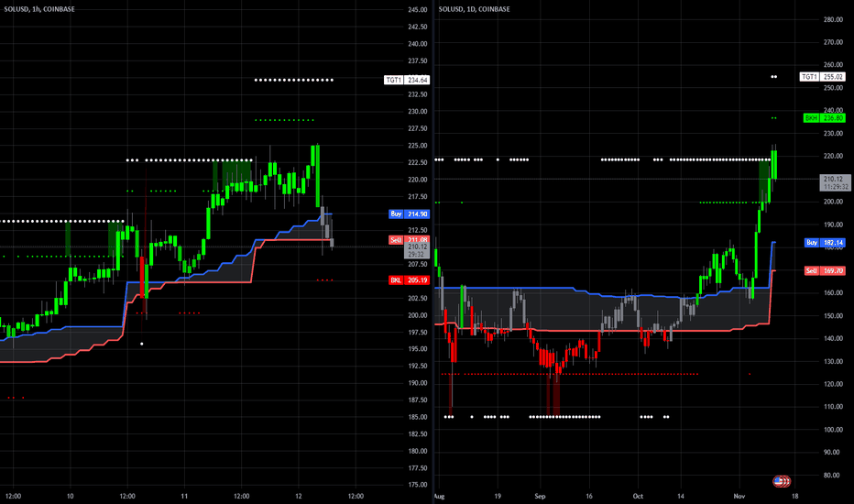Viewport: 854px width, 504px height.
Task: Select the SOLUSD, 1h, COINBASE chart title
Action: pyautogui.click(x=39, y=9)
